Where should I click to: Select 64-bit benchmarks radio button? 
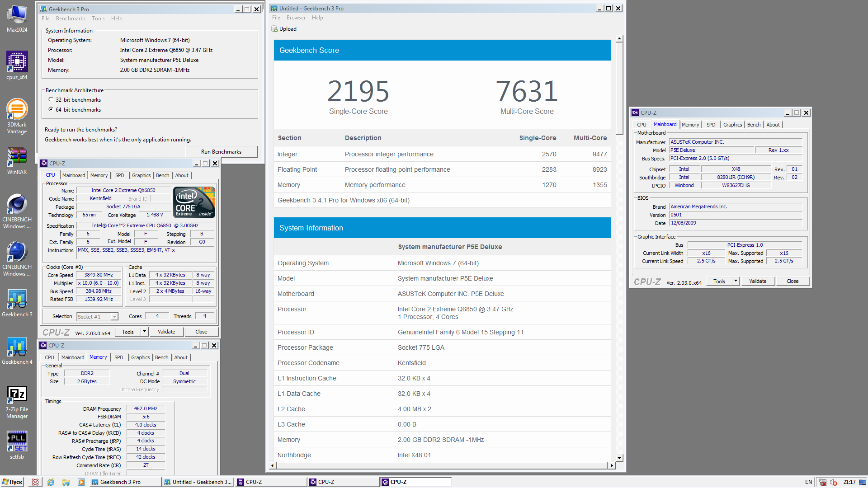coord(51,109)
